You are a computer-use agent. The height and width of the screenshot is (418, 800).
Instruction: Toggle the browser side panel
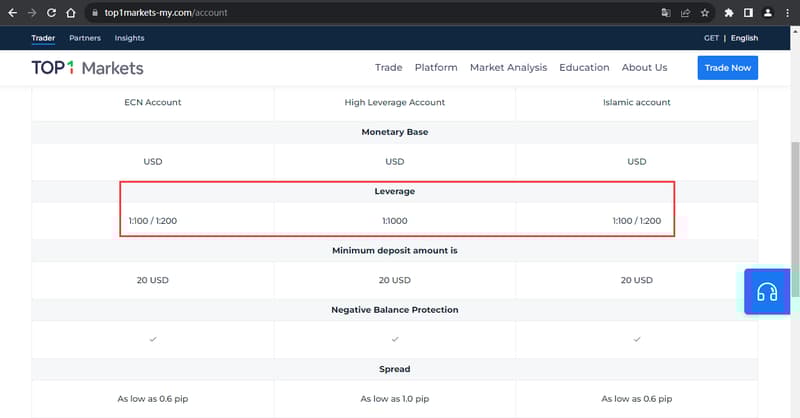click(x=748, y=13)
